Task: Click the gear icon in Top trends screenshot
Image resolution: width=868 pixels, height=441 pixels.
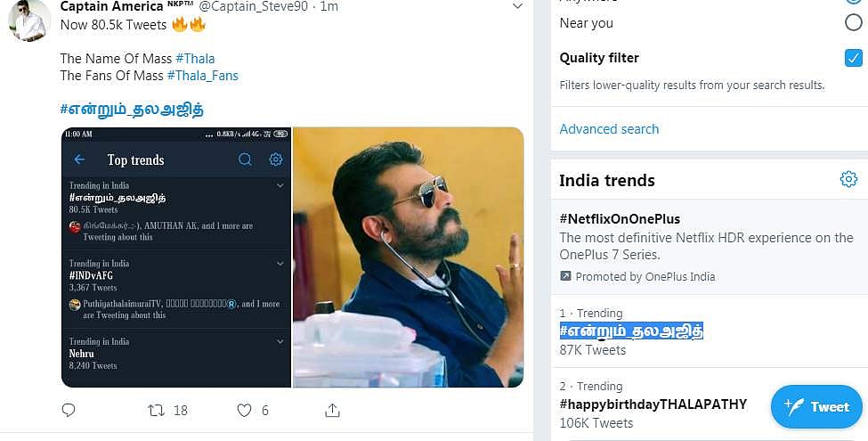Action: coord(276,159)
